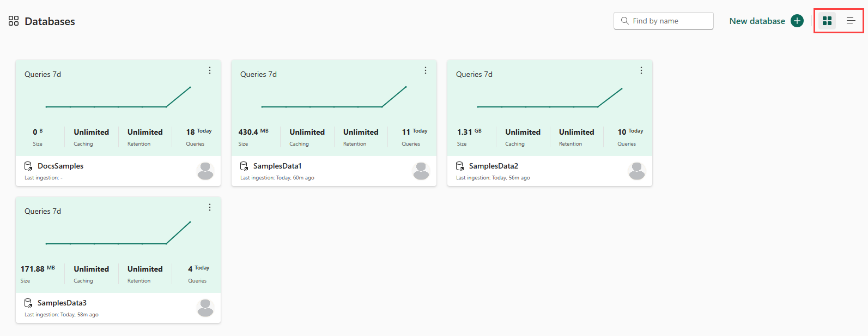Click the SamplesData3 owner avatar
This screenshot has width=868, height=336.
point(205,308)
